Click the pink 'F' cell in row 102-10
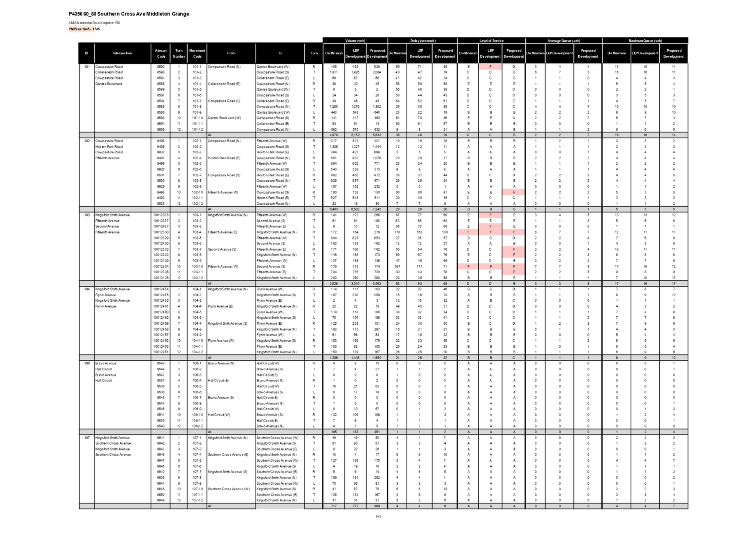The height and width of the screenshot is (534, 756). click(x=513, y=192)
